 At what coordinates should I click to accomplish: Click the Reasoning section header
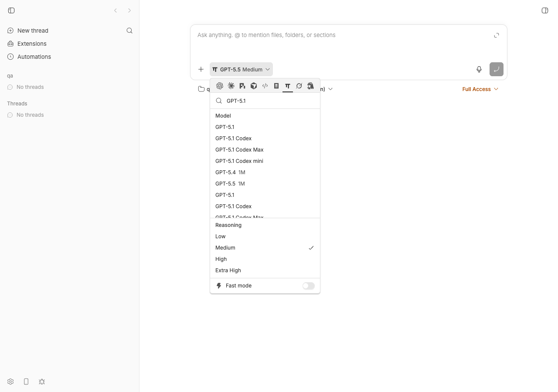(x=228, y=225)
